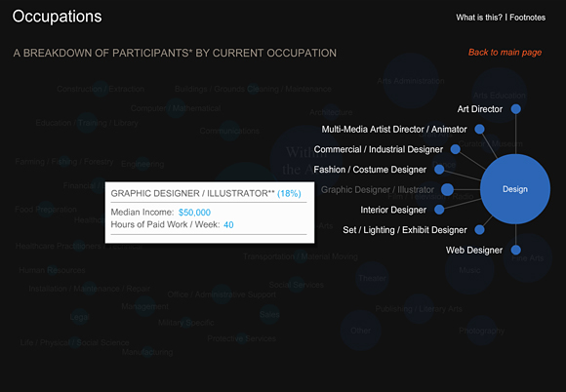Viewport: 566px width, 392px height.
Task: Click the Art Director label
Action: coord(480,109)
